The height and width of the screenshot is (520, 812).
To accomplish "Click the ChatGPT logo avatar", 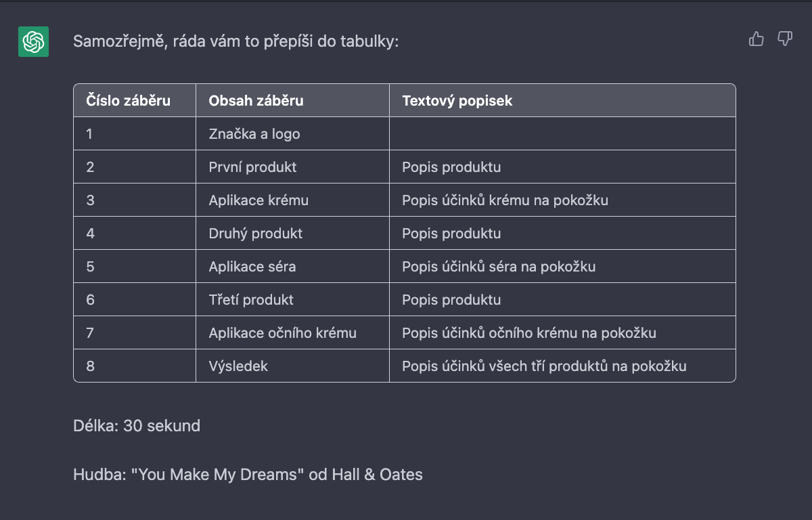I will tap(33, 42).
